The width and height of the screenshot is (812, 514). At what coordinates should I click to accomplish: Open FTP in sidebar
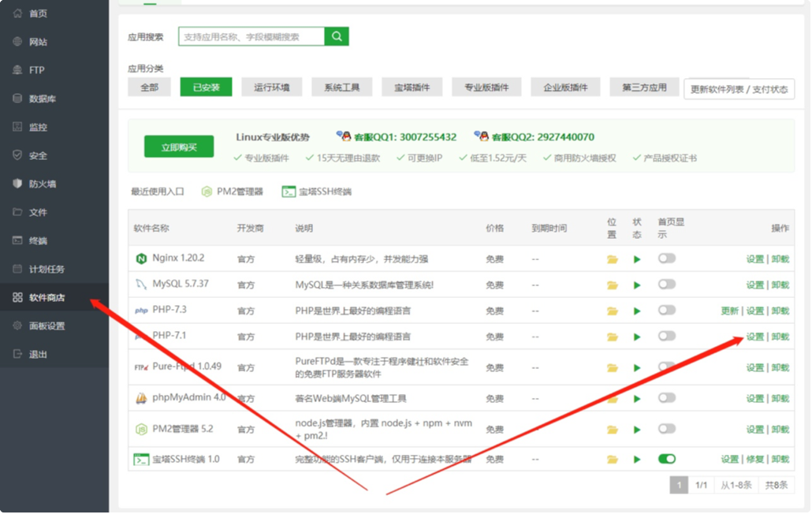54,70
